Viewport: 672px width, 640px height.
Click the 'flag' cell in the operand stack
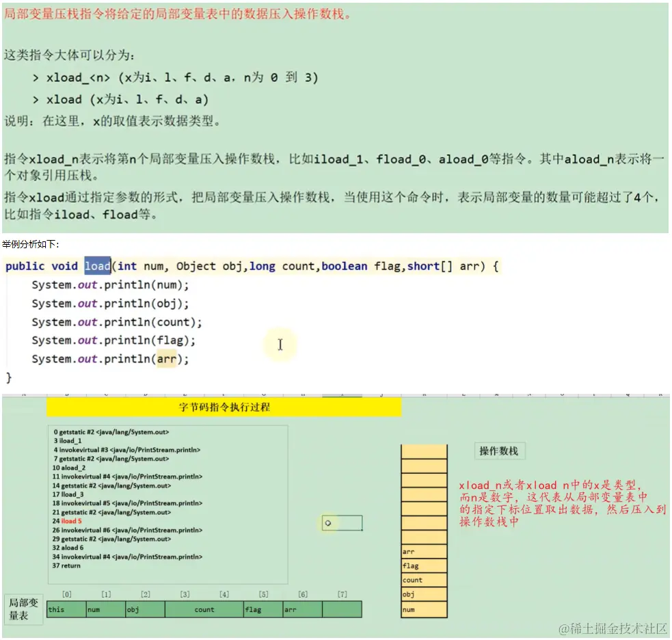coord(424,566)
